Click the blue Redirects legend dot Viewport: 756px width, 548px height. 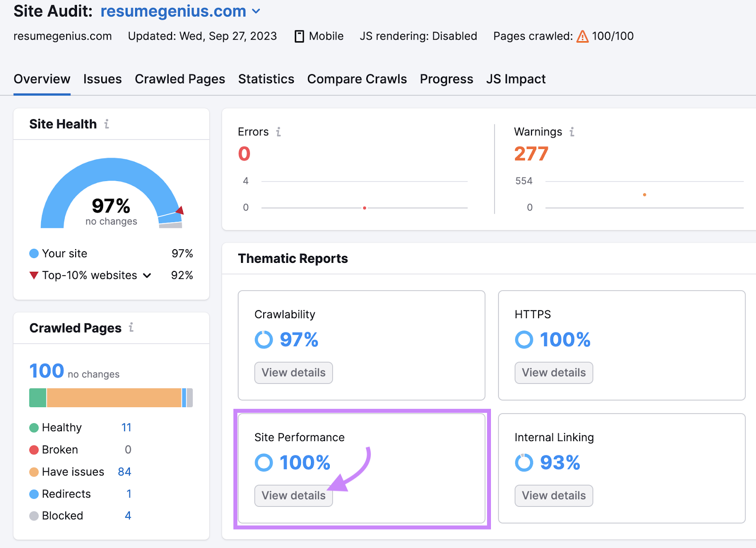coord(34,494)
